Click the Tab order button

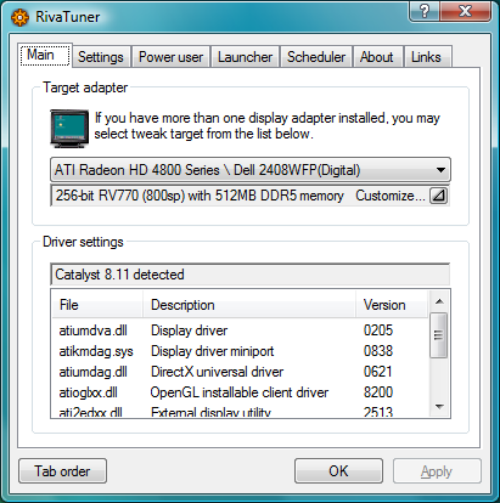coord(63,471)
